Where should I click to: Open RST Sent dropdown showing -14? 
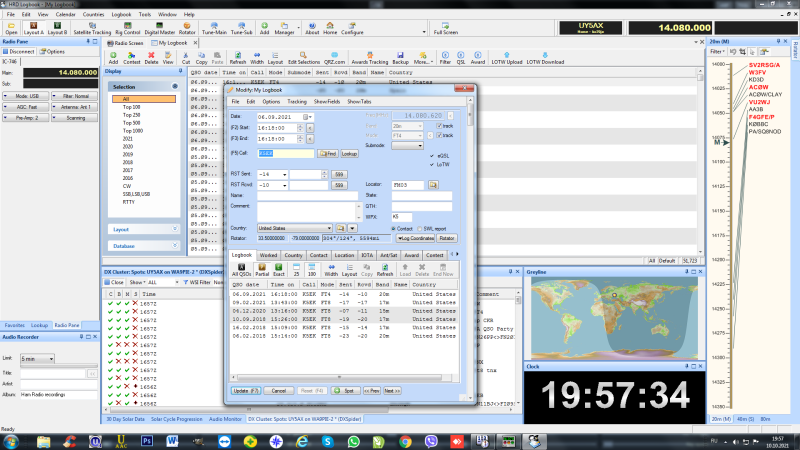coord(284,174)
